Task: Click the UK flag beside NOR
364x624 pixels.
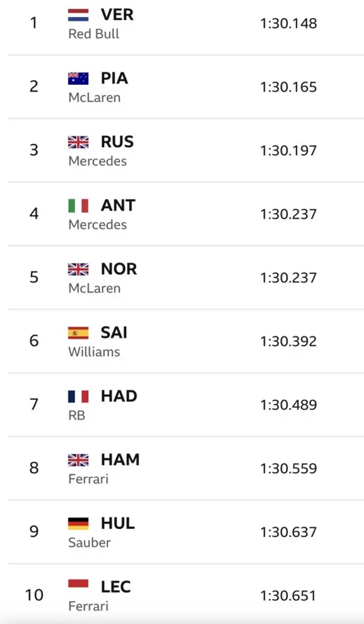Action: click(78, 269)
